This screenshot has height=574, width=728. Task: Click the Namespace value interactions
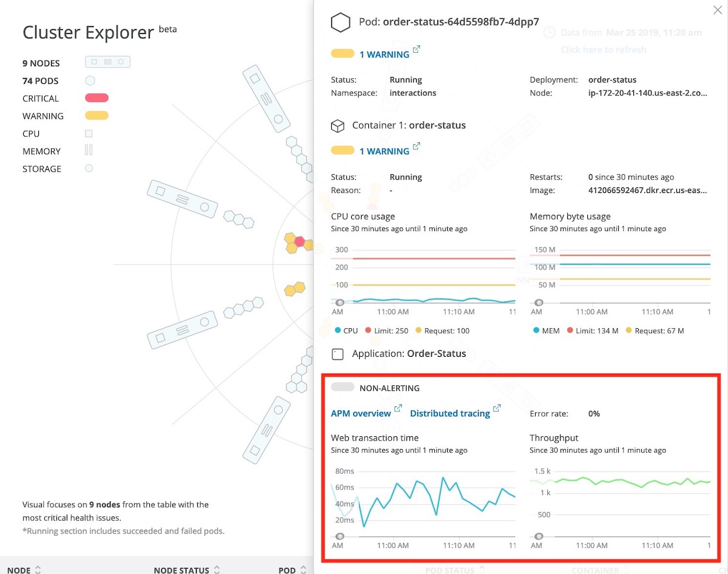413,93
